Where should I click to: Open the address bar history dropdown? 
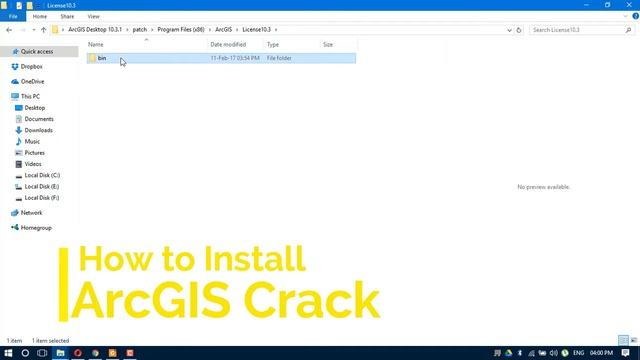tap(509, 30)
